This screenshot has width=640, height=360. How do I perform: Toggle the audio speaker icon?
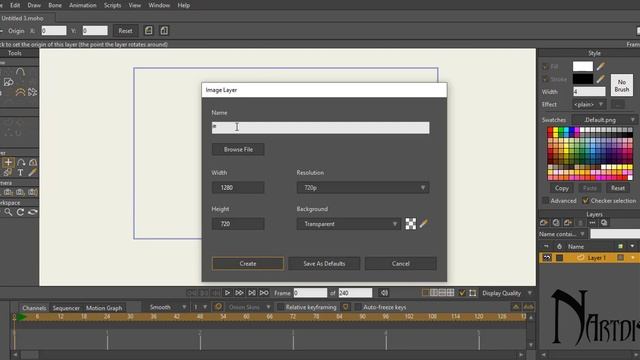click(384, 293)
